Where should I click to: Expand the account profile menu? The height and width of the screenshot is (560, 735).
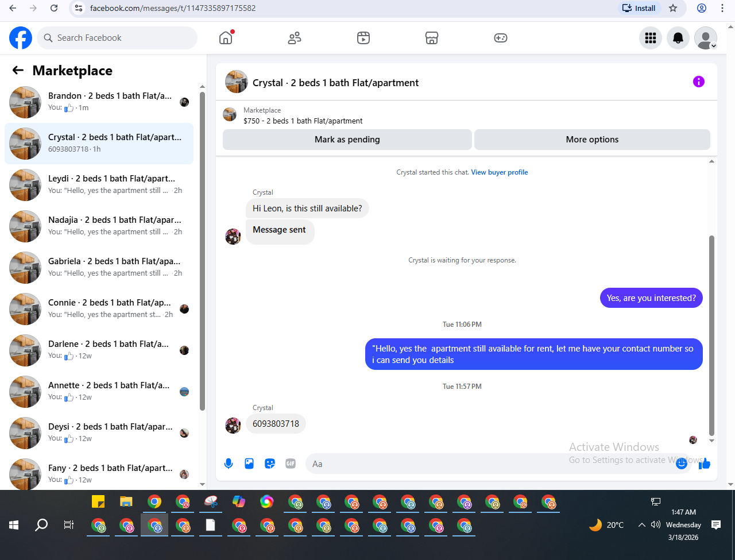point(706,38)
